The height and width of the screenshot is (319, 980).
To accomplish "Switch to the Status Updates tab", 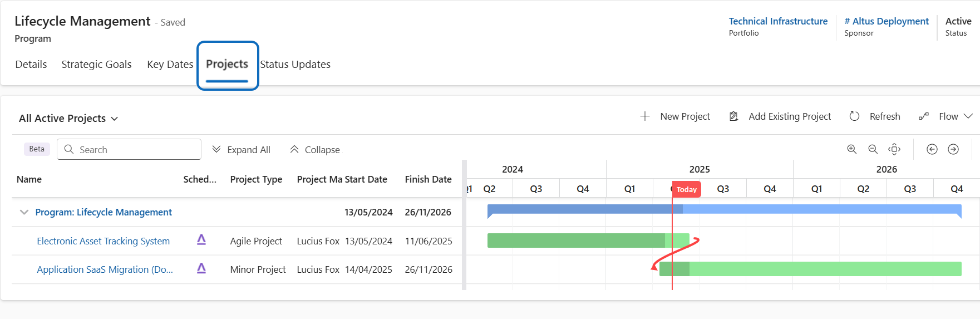I will (295, 65).
